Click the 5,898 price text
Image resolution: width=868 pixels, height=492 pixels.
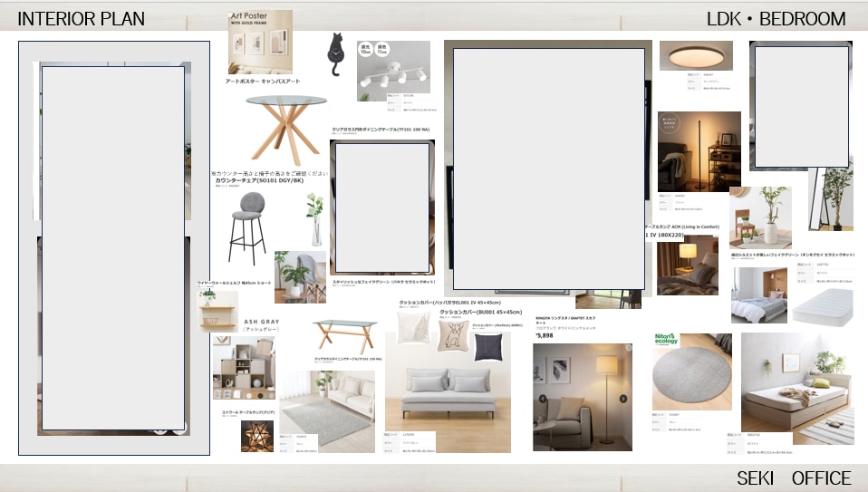pyautogui.click(x=545, y=335)
